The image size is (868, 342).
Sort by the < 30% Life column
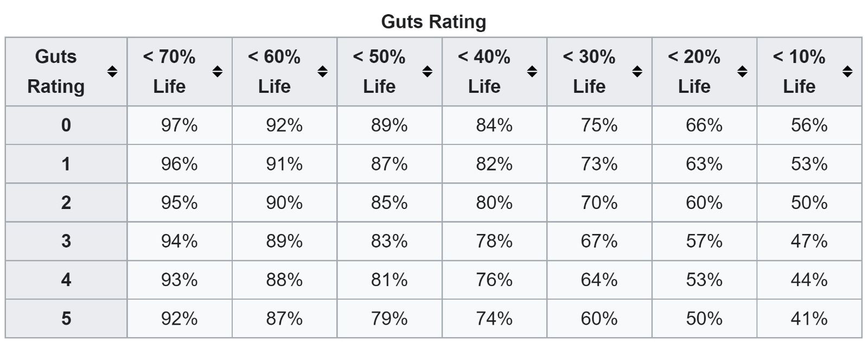[637, 72]
